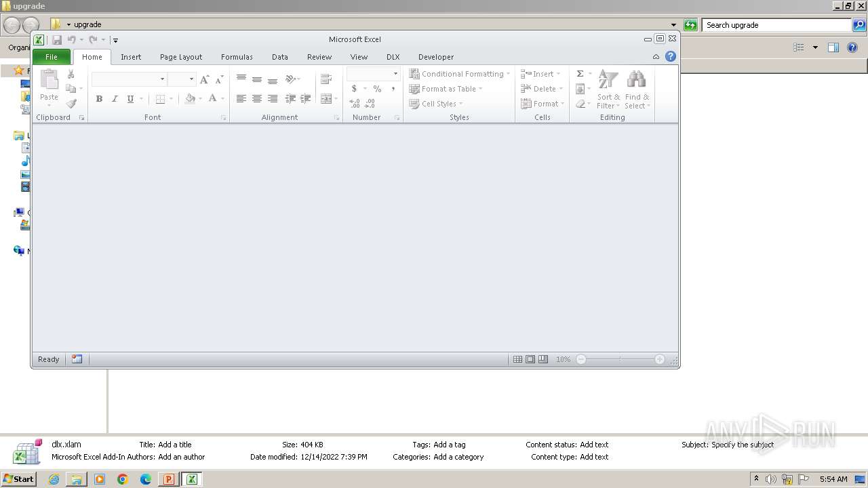
Task: Click the Orientation text angle icon
Action: (x=291, y=79)
